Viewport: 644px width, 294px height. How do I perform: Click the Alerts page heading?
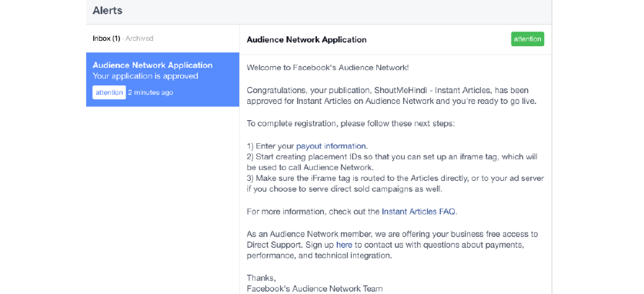(x=107, y=11)
